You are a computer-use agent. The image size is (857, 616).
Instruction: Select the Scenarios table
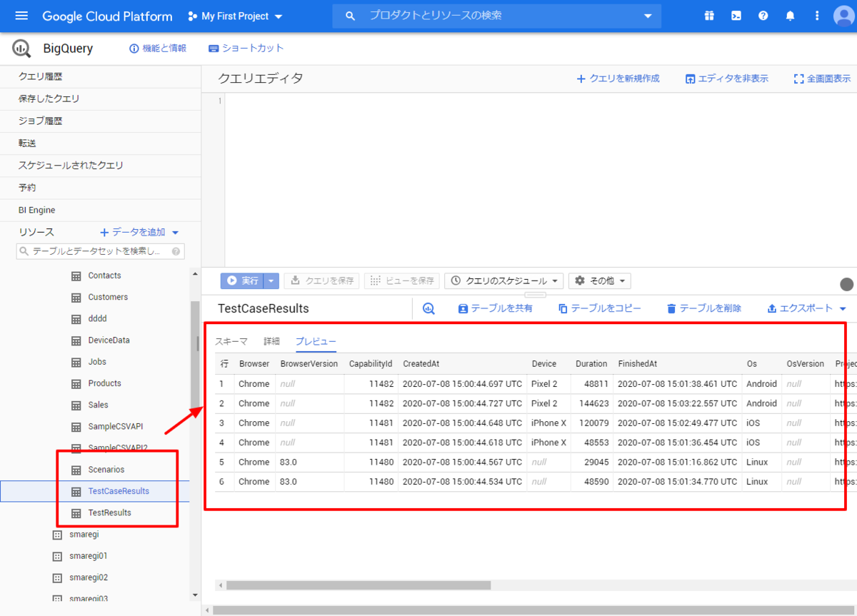[106, 470]
